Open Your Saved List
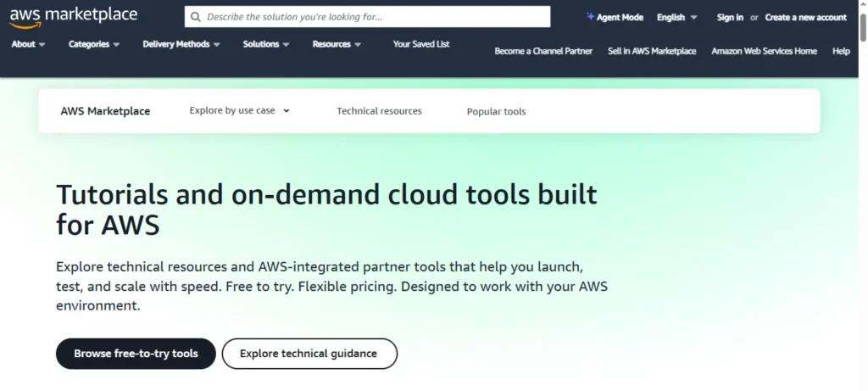 [421, 44]
